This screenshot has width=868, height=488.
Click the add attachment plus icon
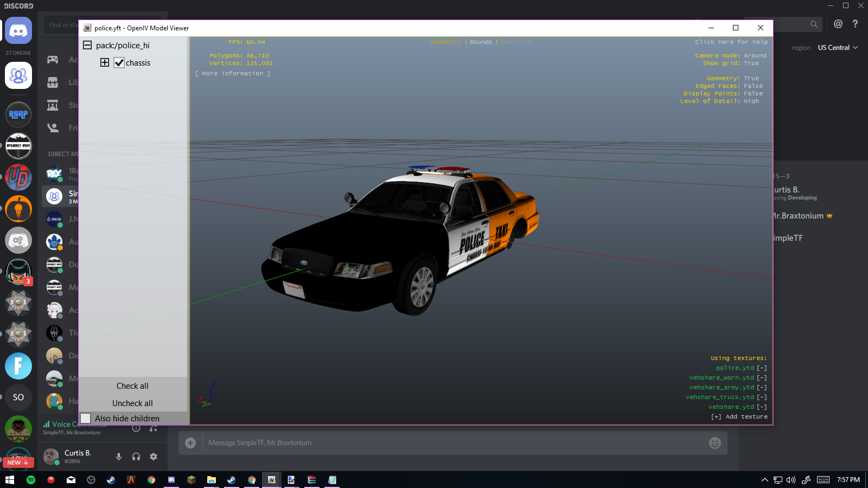[x=190, y=443]
